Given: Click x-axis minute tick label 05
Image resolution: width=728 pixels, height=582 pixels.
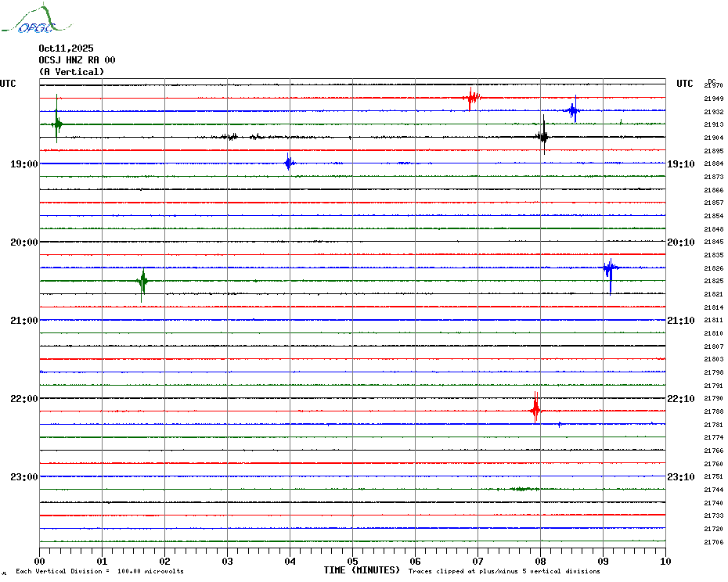Looking at the screenshot, I should [352, 562].
